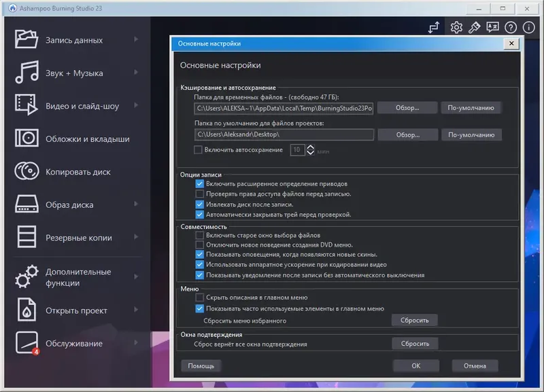This screenshot has width=544, height=392.
Task: Click the Обслуживание icon with red badge
Action: 27,343
